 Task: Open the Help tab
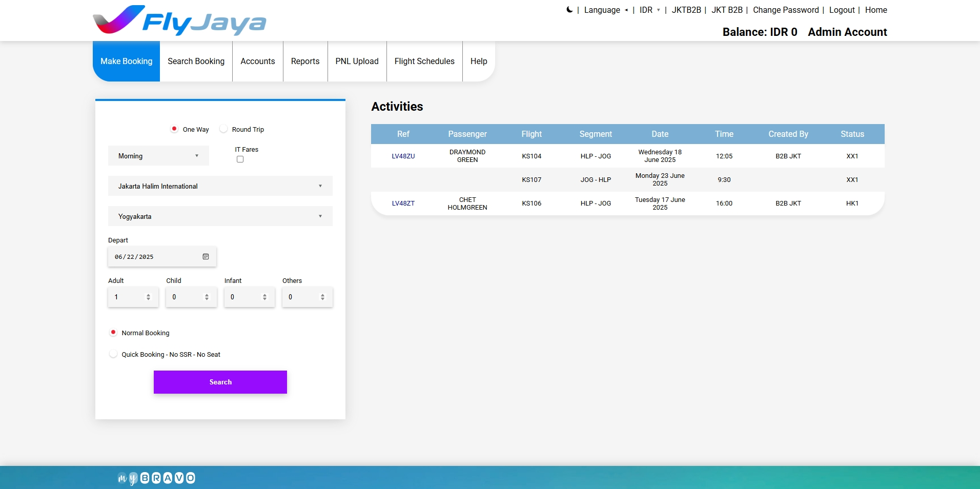coord(479,61)
